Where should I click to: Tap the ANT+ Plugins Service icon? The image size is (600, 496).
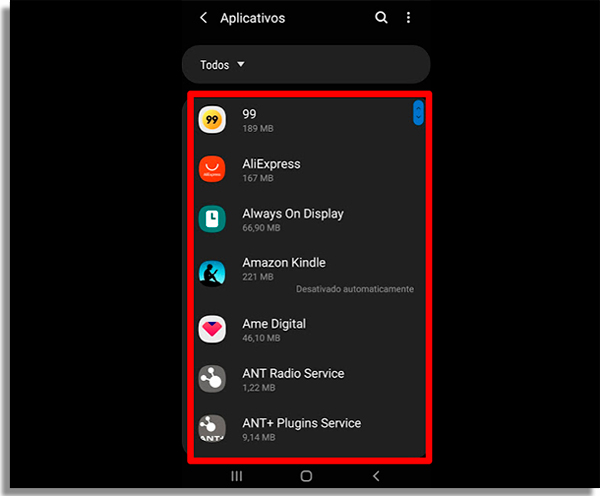(x=212, y=428)
